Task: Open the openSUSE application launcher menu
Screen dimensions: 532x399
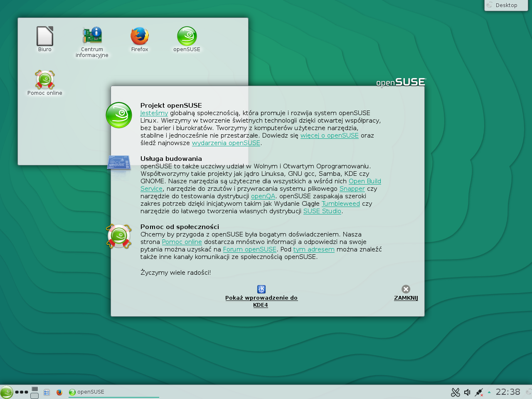Action: pyautogui.click(x=7, y=392)
